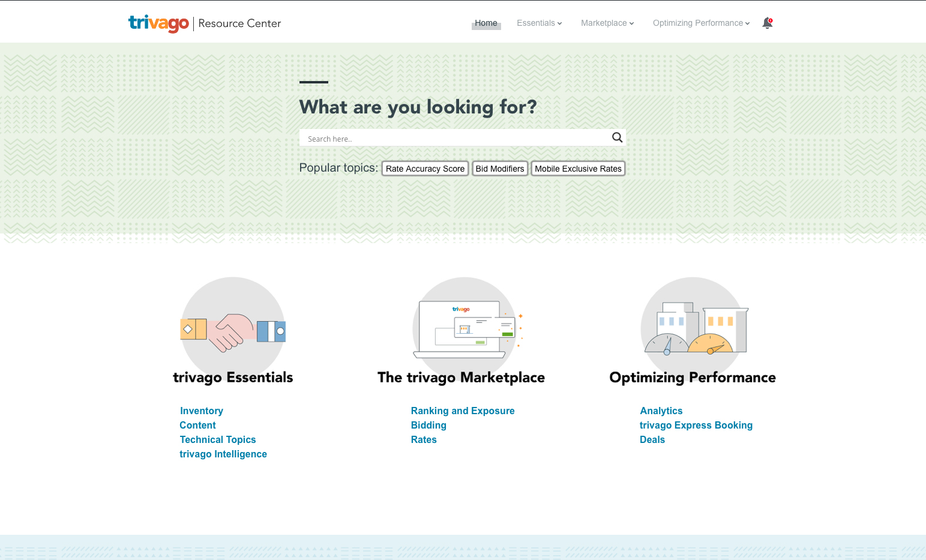The height and width of the screenshot is (560, 926).
Task: Go to the Home menu item
Action: [x=486, y=23]
